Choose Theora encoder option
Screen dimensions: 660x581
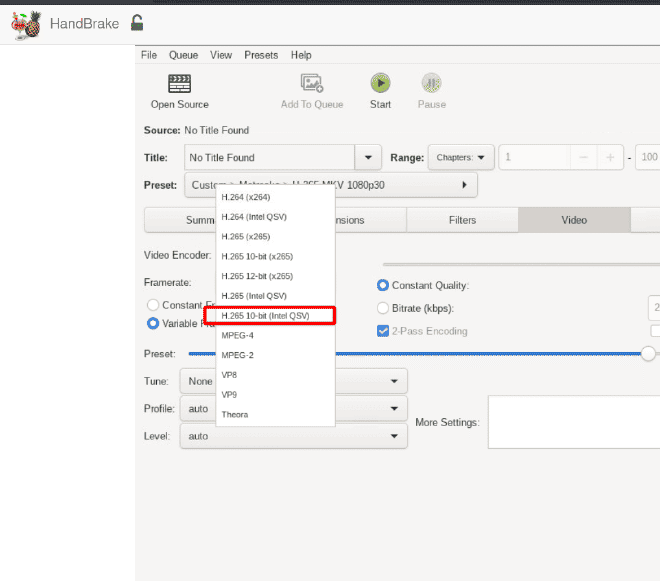275,415
